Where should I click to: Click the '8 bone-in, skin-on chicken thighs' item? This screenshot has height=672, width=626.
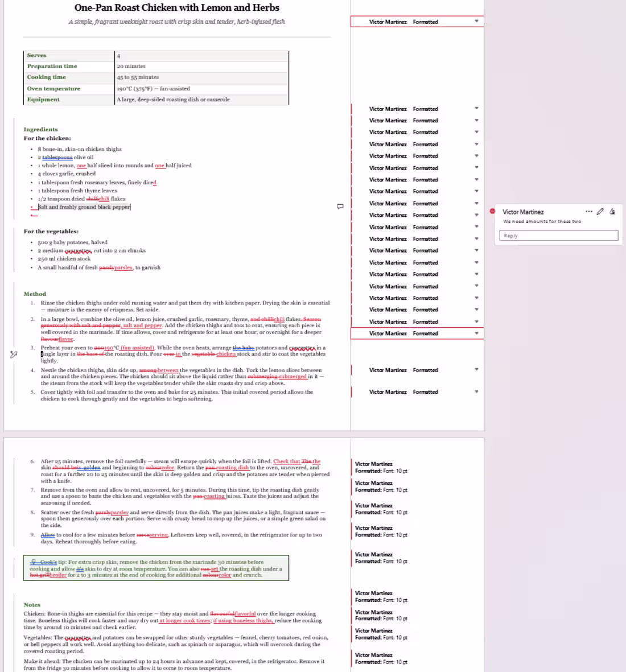tap(80, 149)
